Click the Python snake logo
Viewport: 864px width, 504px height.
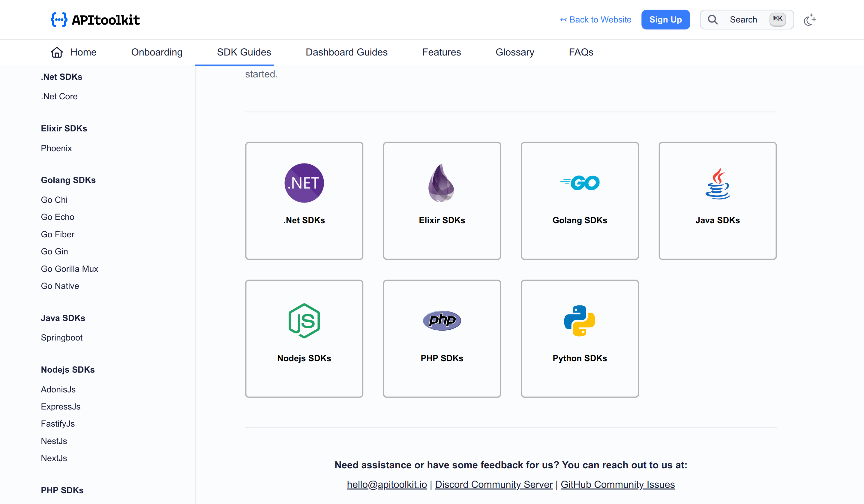[579, 321]
